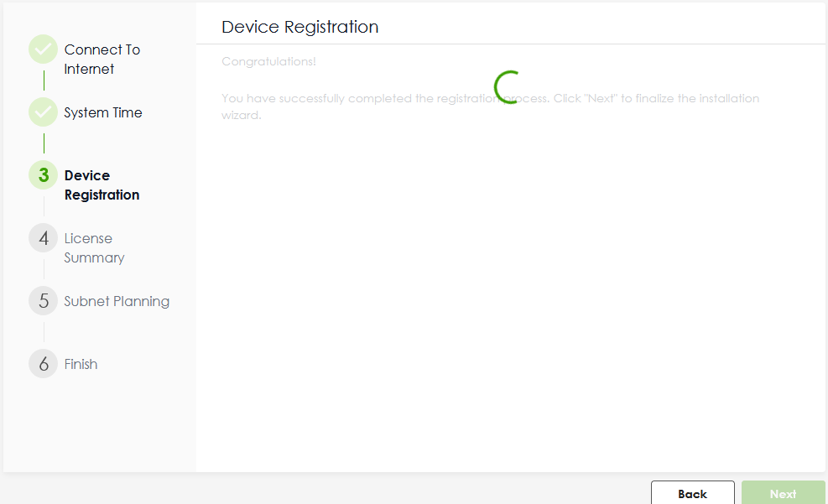Click the Device Registration page heading
Viewport: 828px width, 504px height.
pos(299,27)
